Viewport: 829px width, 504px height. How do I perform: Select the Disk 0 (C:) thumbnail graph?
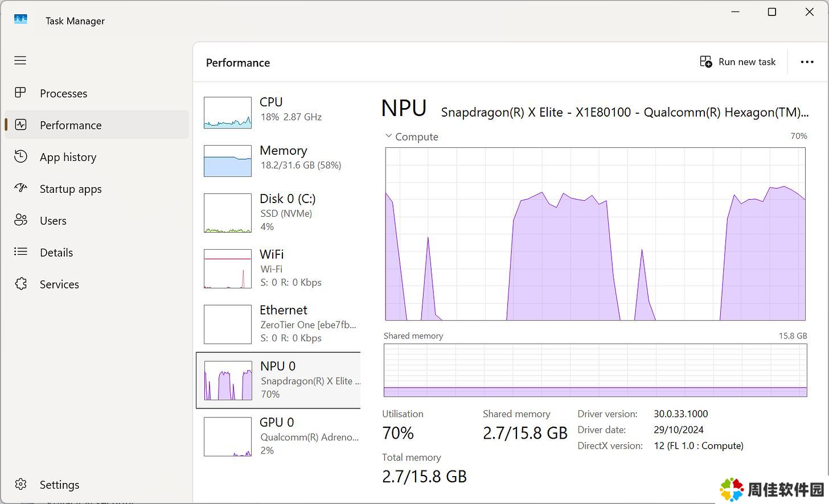click(x=228, y=213)
